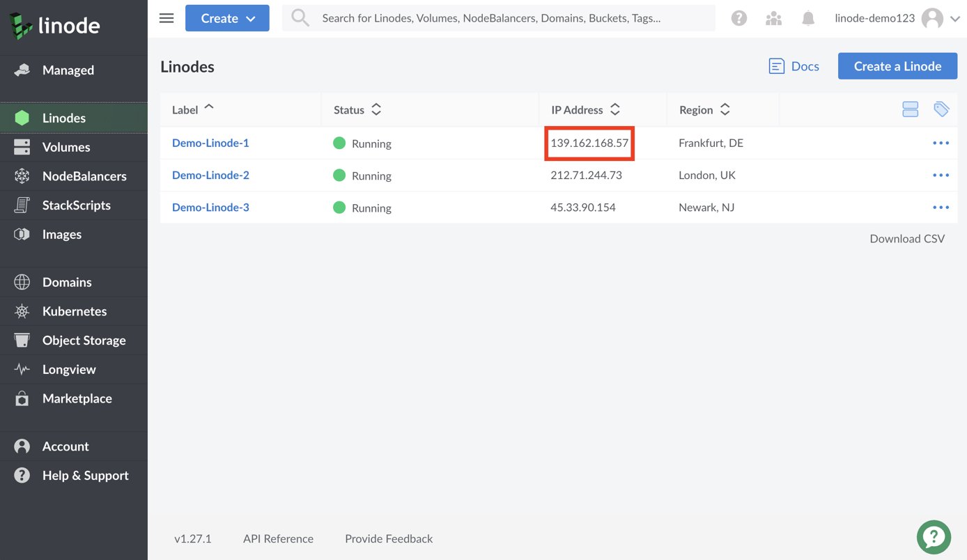Image resolution: width=967 pixels, height=560 pixels.
Task: Go to Kubernetes in the sidebar
Action: [x=74, y=311]
